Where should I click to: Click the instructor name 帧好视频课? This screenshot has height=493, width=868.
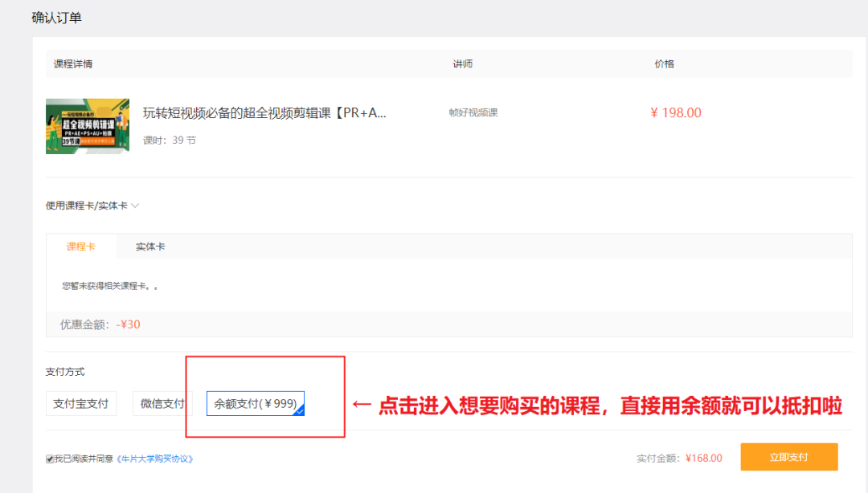pyautogui.click(x=473, y=113)
